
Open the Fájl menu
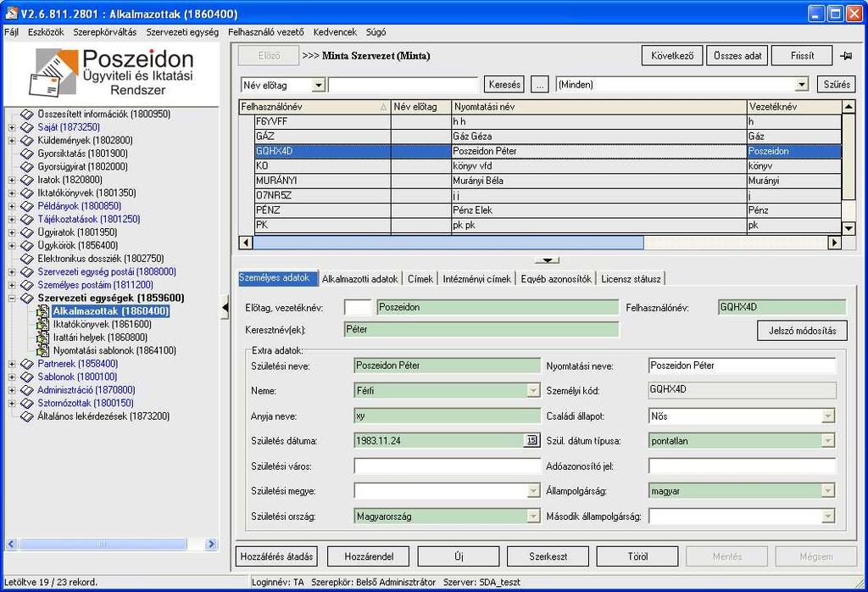click(11, 32)
